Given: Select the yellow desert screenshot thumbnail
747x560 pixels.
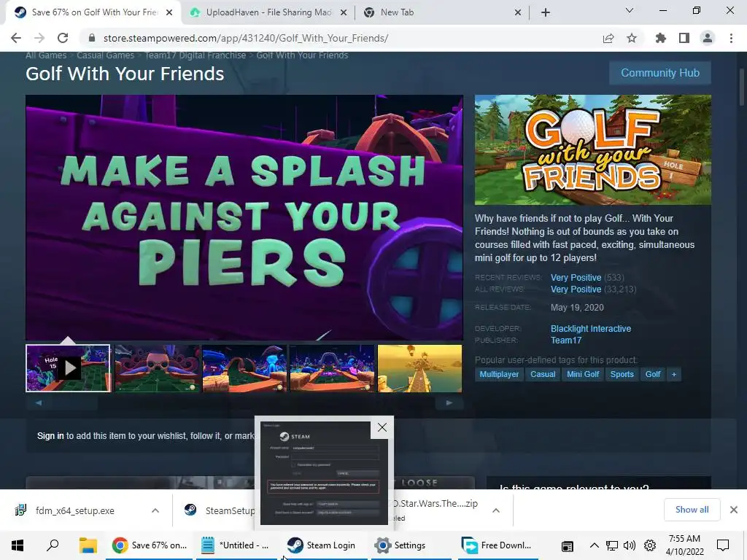Looking at the screenshot, I should point(419,368).
